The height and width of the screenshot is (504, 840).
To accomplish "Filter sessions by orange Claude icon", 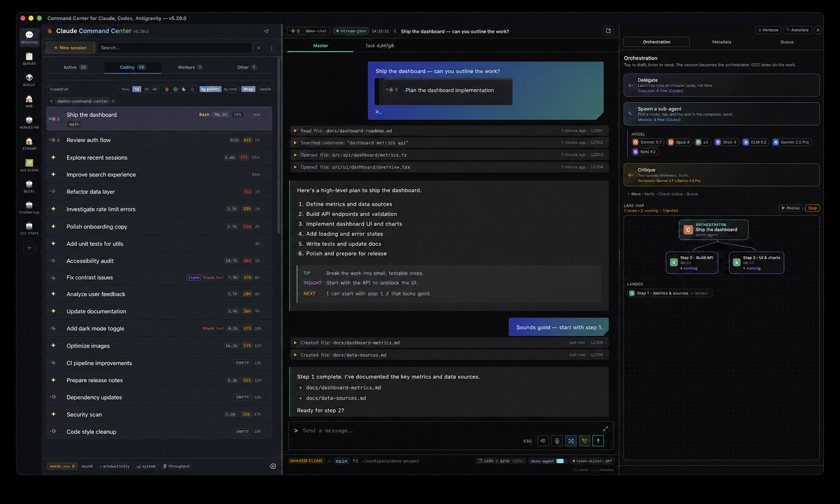I will [x=167, y=89].
